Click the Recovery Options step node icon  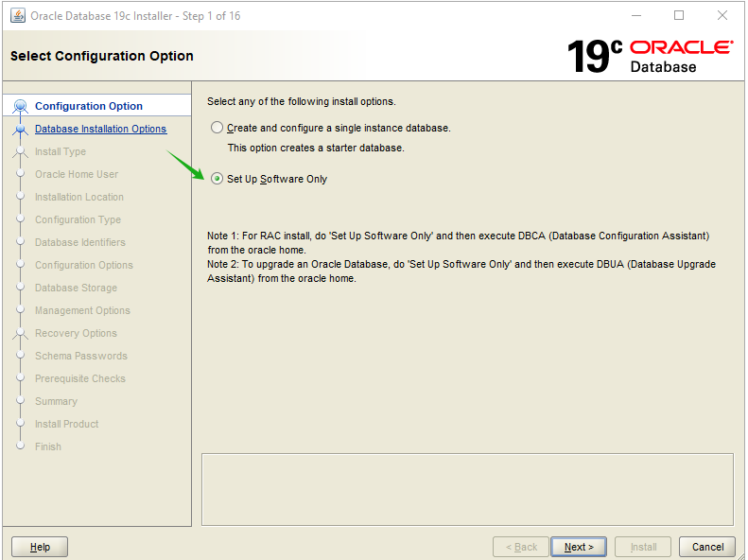[x=20, y=333]
